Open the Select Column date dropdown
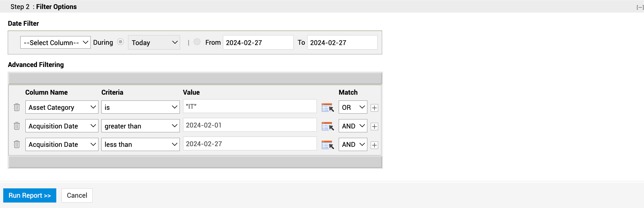 click(55, 43)
